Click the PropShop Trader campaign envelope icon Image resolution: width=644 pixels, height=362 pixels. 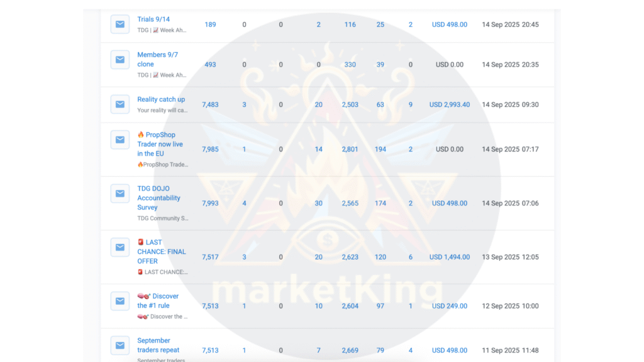click(119, 140)
